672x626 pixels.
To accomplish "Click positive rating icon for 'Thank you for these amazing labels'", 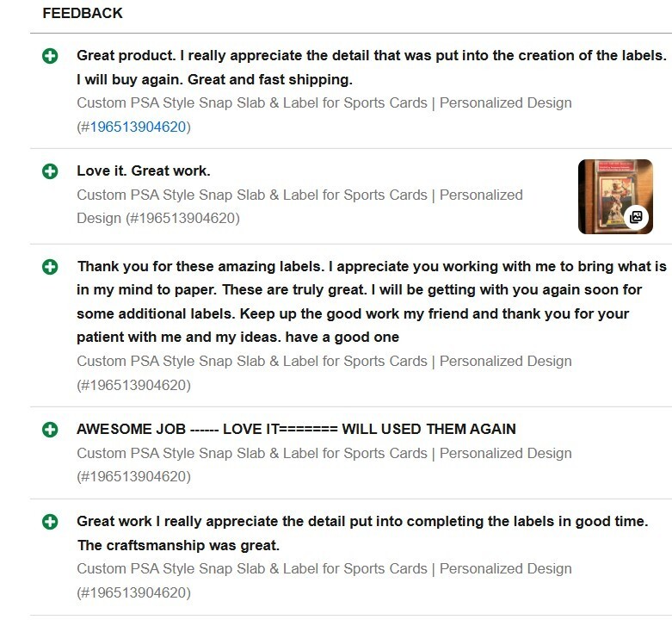I will coord(50,267).
